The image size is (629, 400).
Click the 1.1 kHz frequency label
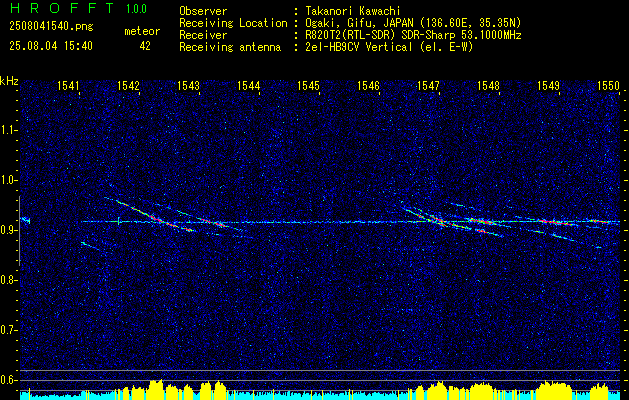click(x=9, y=130)
